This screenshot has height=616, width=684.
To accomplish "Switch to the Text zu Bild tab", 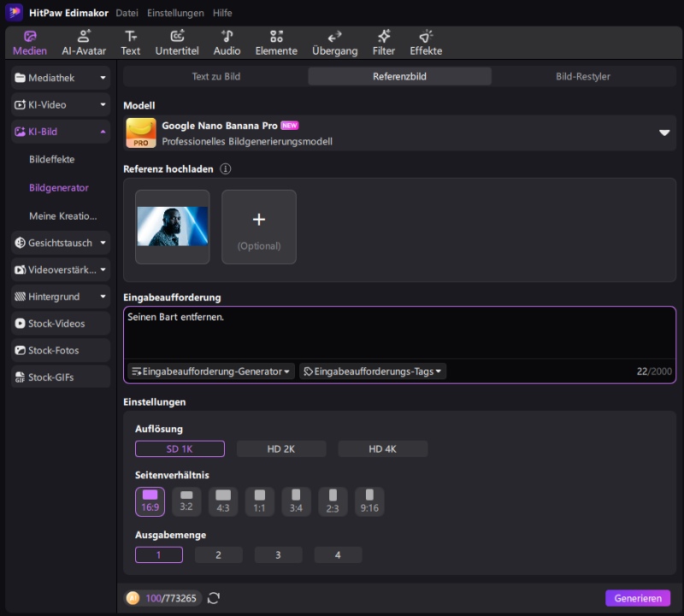I will click(x=215, y=76).
